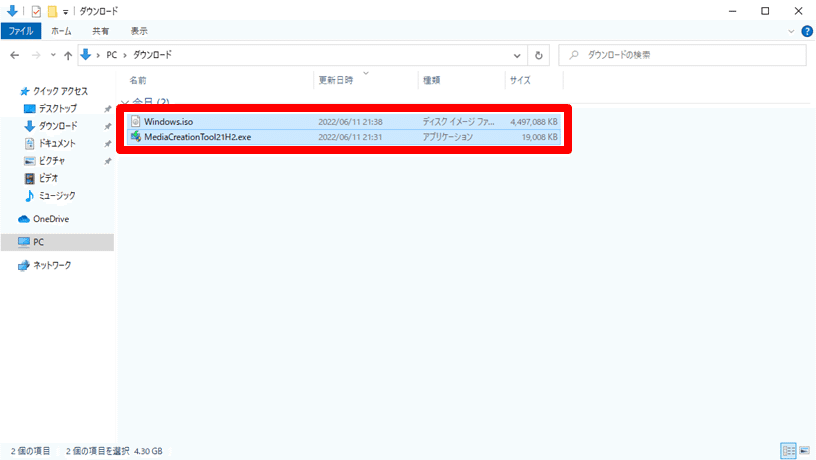This screenshot has width=816, height=460.
Task: Open ネットワーク in the navigation pane
Action: 52,265
